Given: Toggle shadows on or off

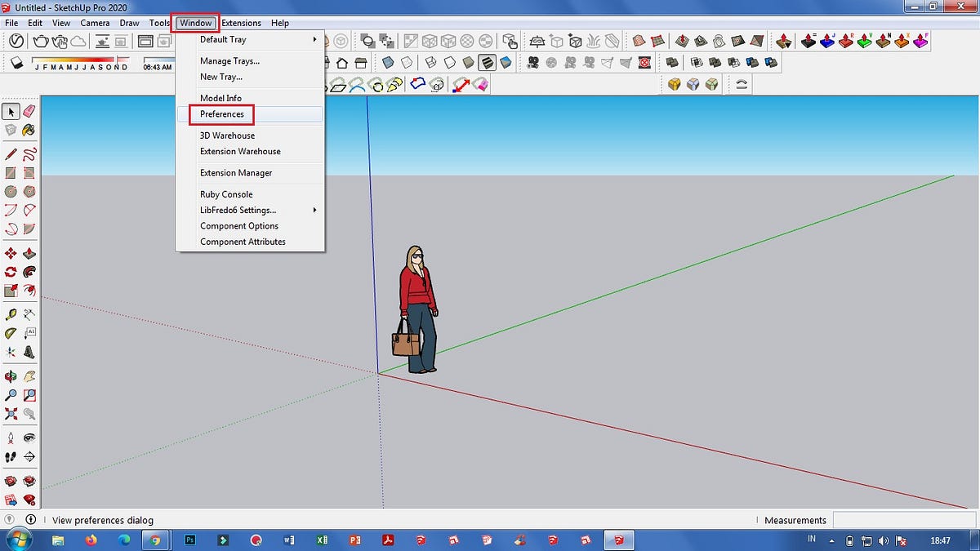Looking at the screenshot, I should 16,63.
